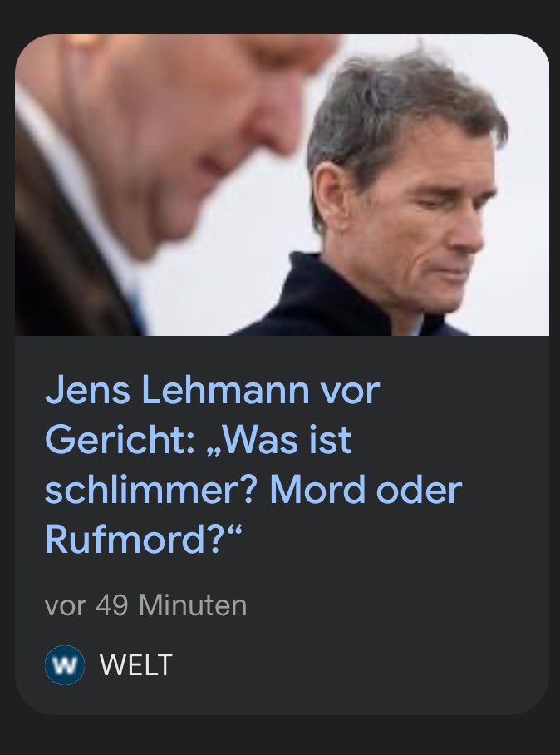Click the word 'Minuten' below the headline
560x755 pixels.
tap(193, 605)
